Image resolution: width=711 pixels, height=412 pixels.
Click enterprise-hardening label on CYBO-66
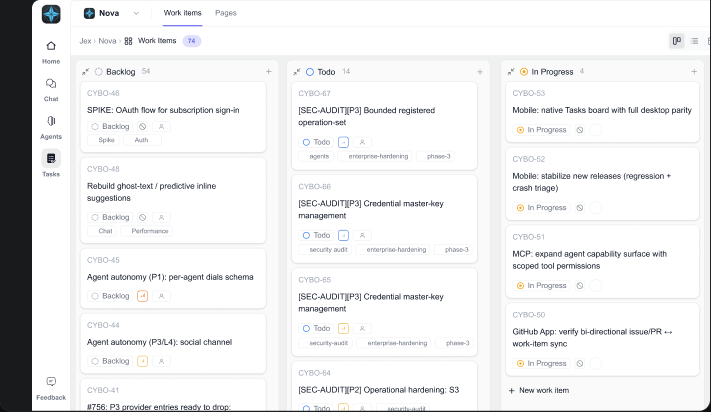tap(393, 250)
